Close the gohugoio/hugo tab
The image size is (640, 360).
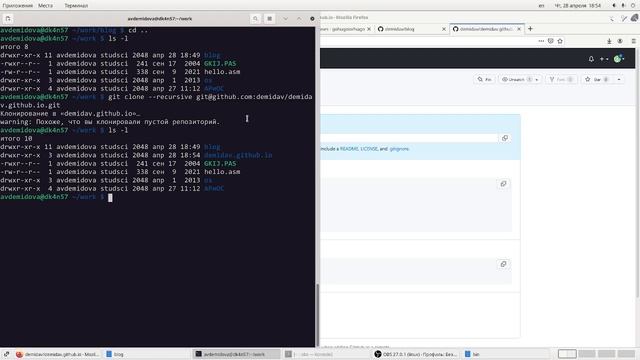click(369, 29)
